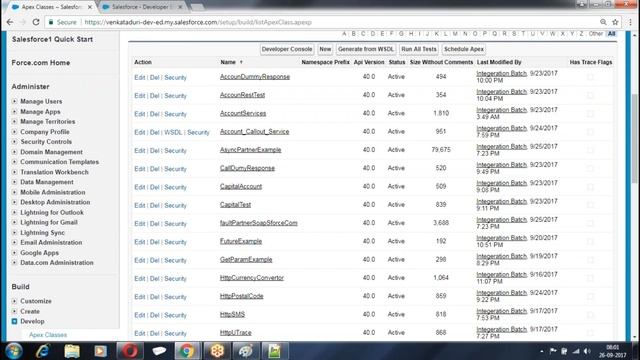Click the zoom magnifier icon in address bar
The image size is (640, 360).
(x=603, y=22)
